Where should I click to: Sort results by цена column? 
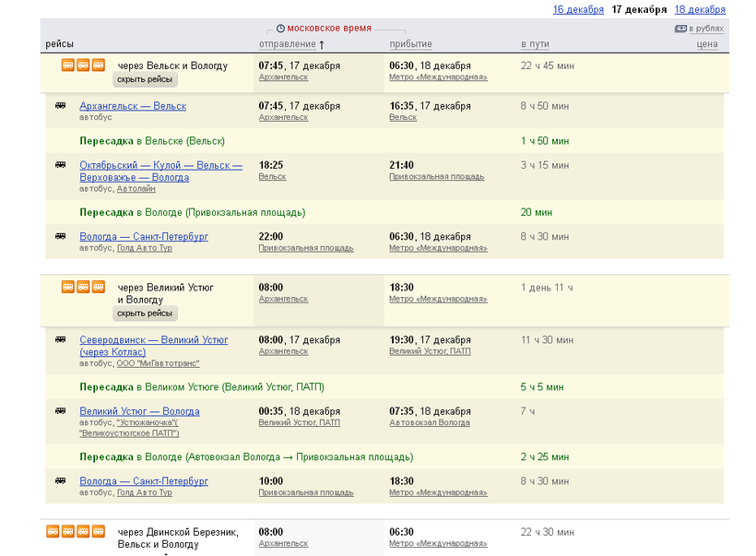(x=707, y=44)
